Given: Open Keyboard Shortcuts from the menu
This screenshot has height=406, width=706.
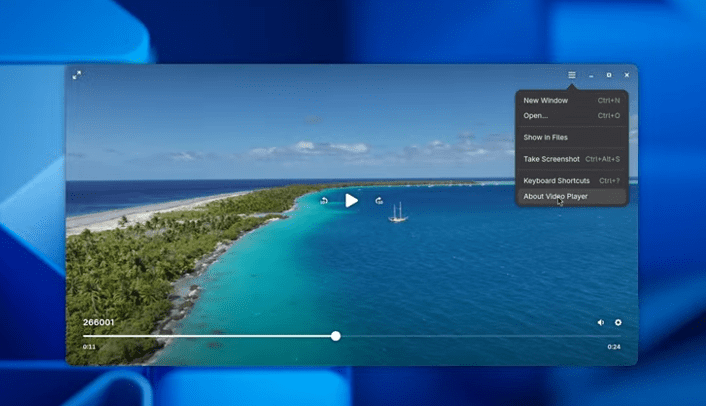Looking at the screenshot, I should 557,181.
